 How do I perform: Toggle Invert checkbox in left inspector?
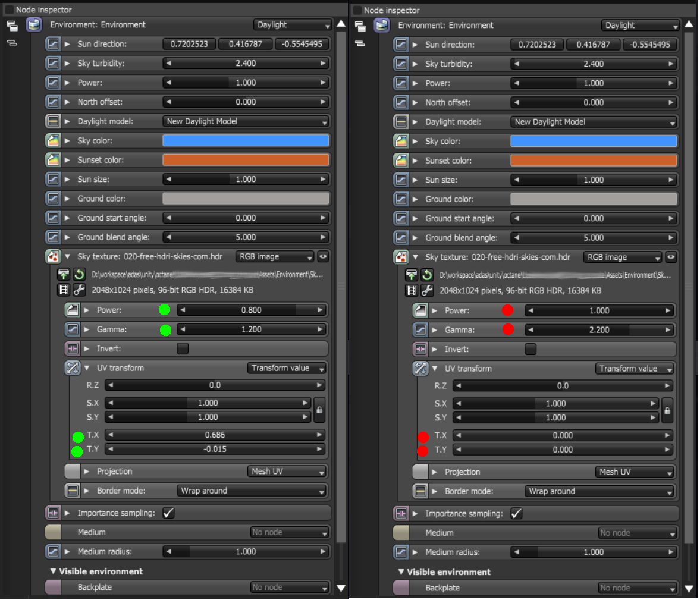183,348
